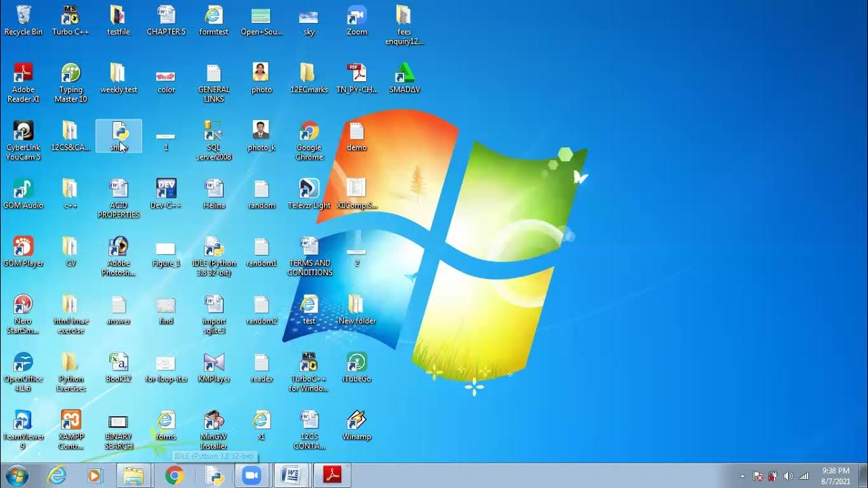This screenshot has height=488, width=868.
Task: Select the Zoom desktop shortcut
Action: pyautogui.click(x=357, y=20)
